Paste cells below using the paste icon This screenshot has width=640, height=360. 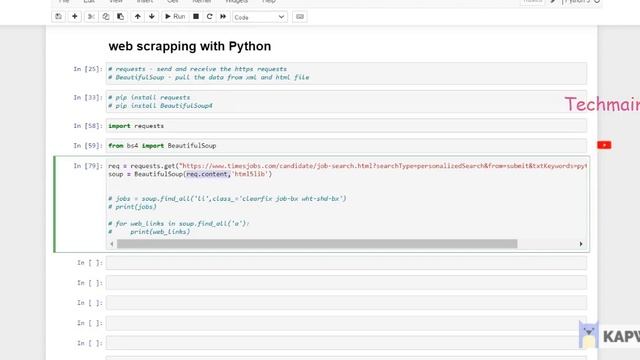click(x=120, y=17)
